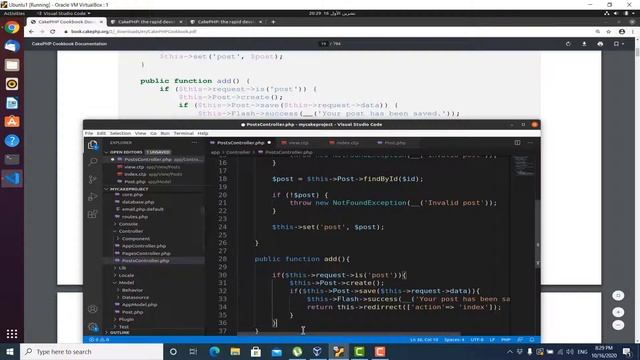Open a new Chrome tab with the plus button
Viewport: 640px width, 360px height.
[x=273, y=22]
